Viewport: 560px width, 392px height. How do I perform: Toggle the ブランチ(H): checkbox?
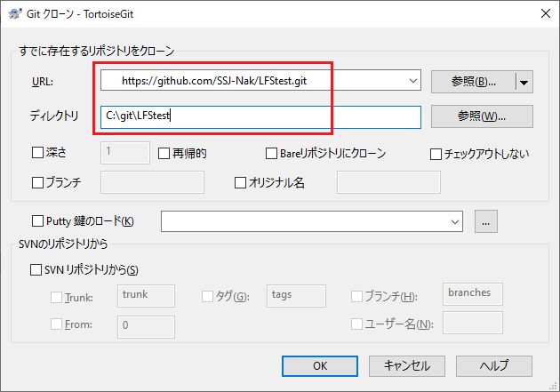click(x=356, y=296)
